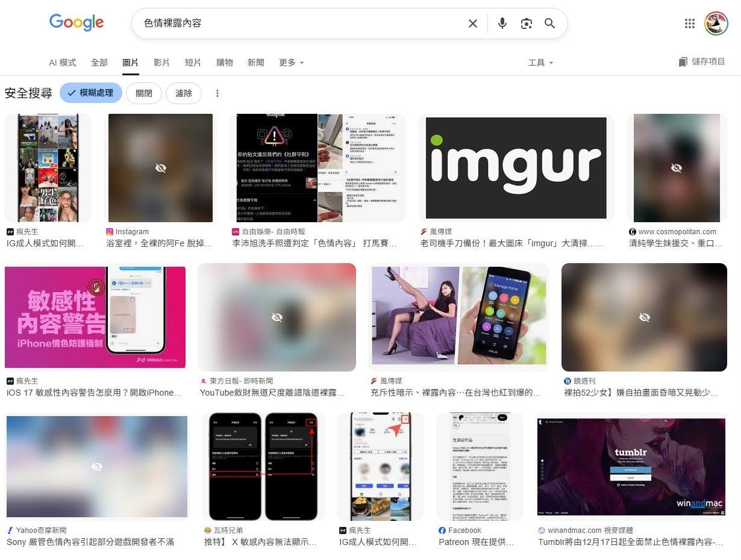Open Google Lens image search camera icon
The image size is (741, 560).
527,23
